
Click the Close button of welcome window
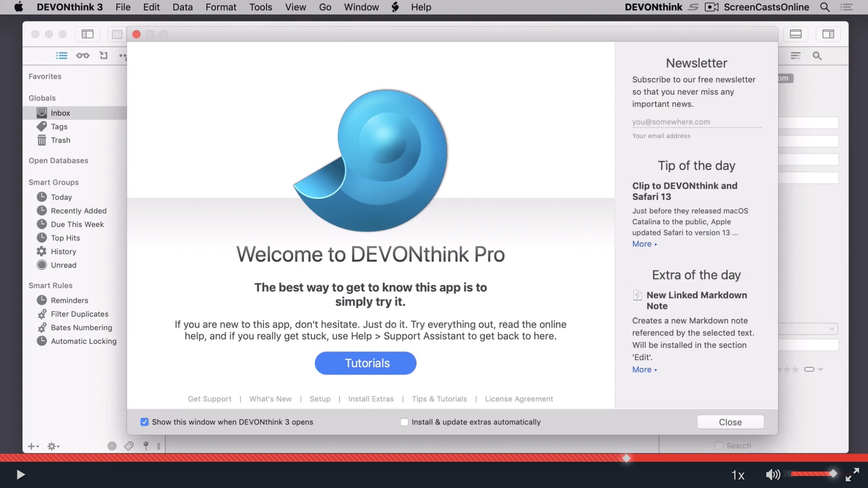730,422
